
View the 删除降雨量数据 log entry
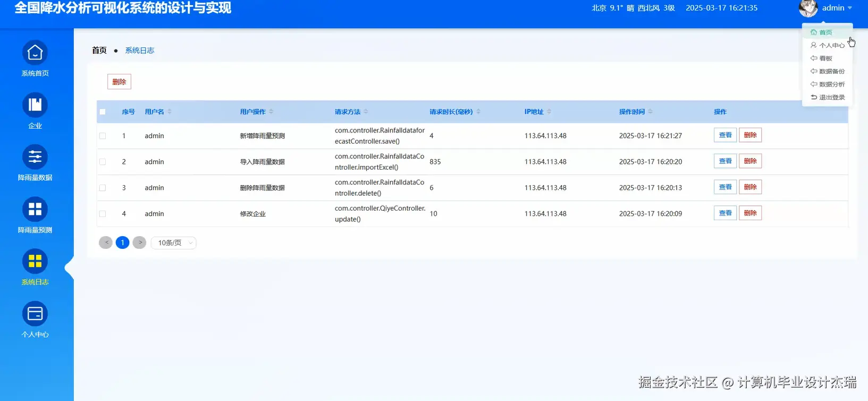point(725,187)
